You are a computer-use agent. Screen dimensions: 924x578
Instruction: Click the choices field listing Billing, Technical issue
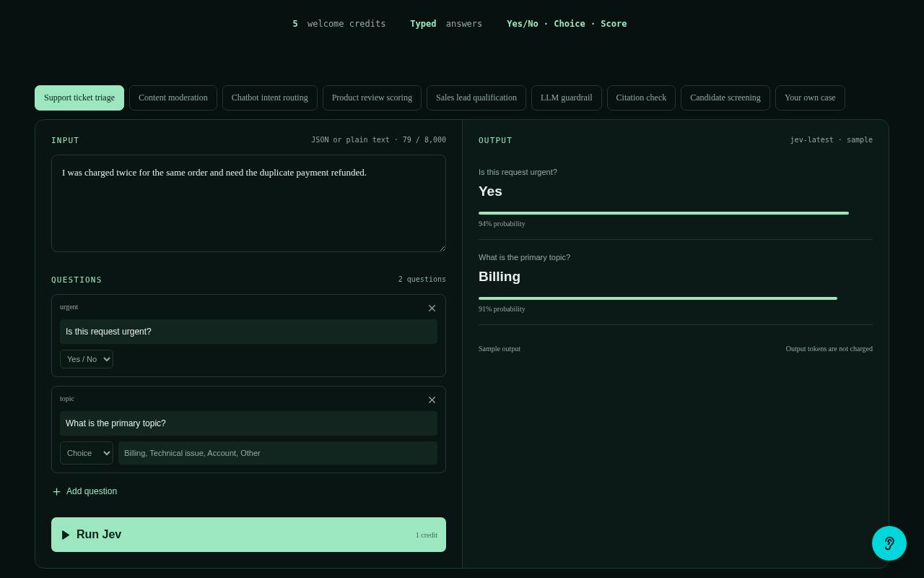(x=278, y=453)
